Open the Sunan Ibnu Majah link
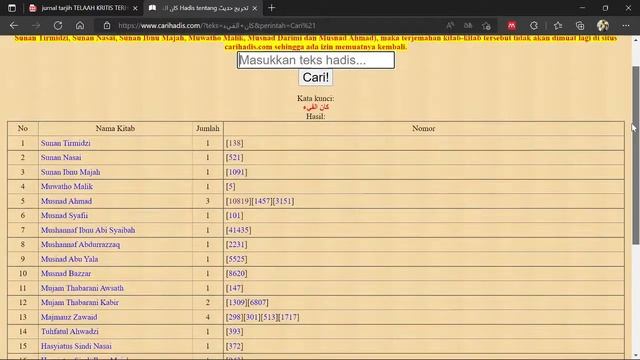The height and width of the screenshot is (360, 640). [x=70, y=172]
